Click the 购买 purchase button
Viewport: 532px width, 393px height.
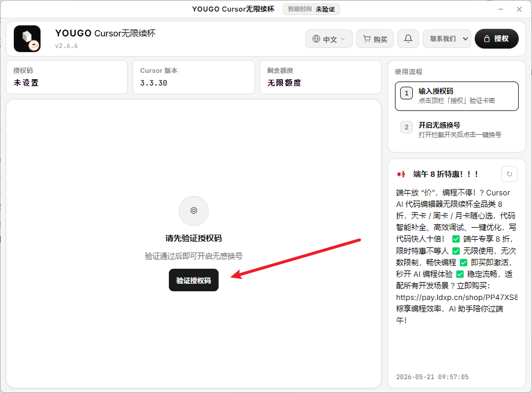[375, 39]
